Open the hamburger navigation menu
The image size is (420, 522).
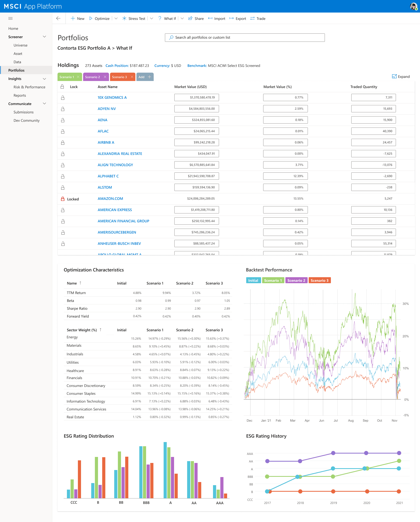pyautogui.click(x=10, y=19)
